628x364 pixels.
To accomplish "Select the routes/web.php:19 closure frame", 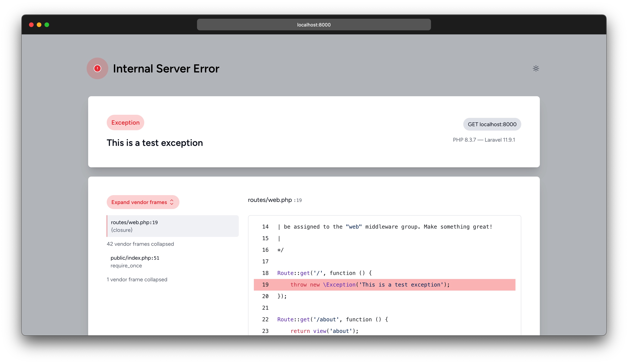I will 173,226.
